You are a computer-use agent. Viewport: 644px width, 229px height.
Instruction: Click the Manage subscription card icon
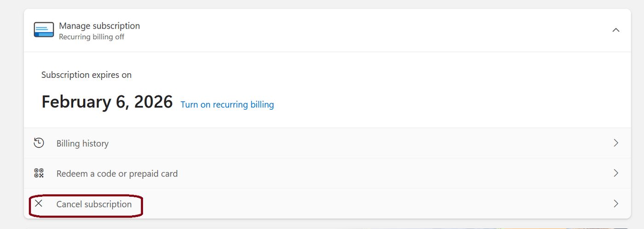tap(44, 30)
